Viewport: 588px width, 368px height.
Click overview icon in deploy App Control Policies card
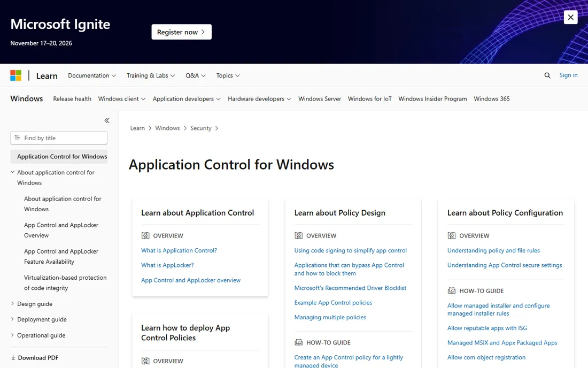(145, 361)
